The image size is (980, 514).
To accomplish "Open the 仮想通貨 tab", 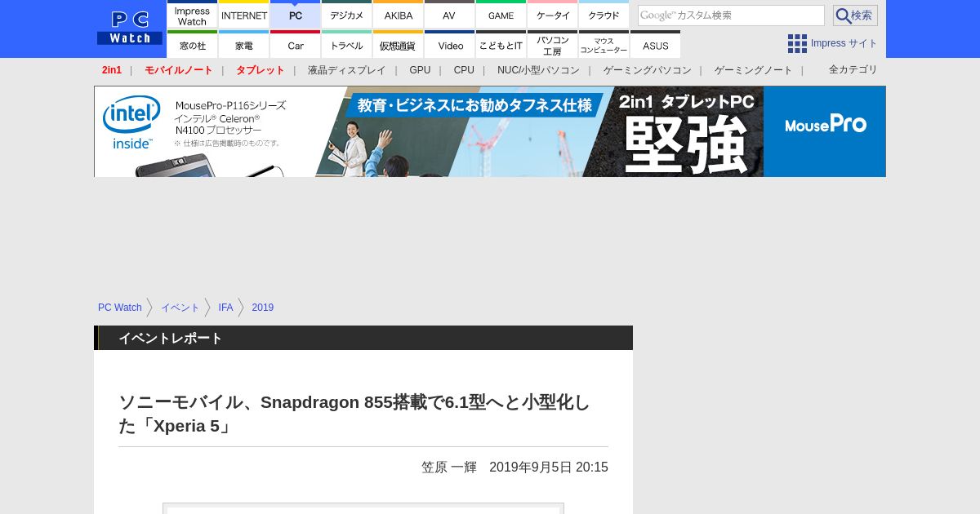I will (x=399, y=44).
